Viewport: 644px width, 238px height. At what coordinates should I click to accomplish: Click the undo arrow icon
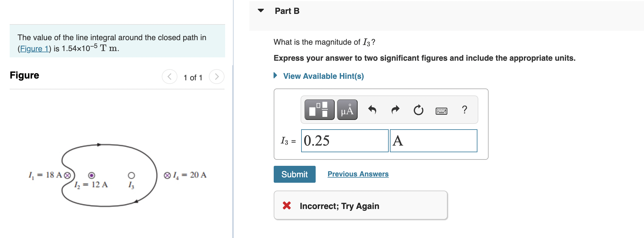tap(372, 110)
